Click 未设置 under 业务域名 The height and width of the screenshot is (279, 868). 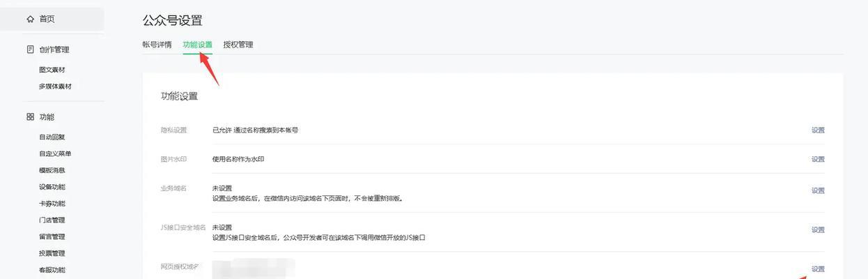click(222, 188)
